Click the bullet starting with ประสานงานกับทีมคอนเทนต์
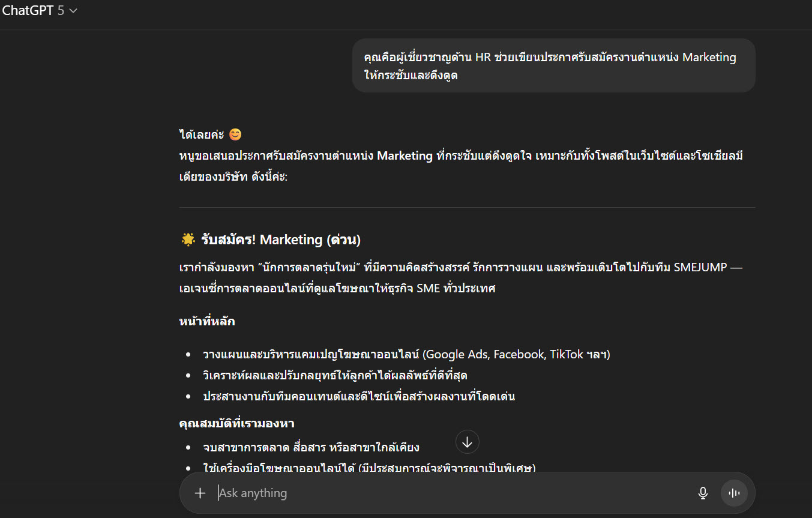This screenshot has width=812, height=518. [359, 396]
